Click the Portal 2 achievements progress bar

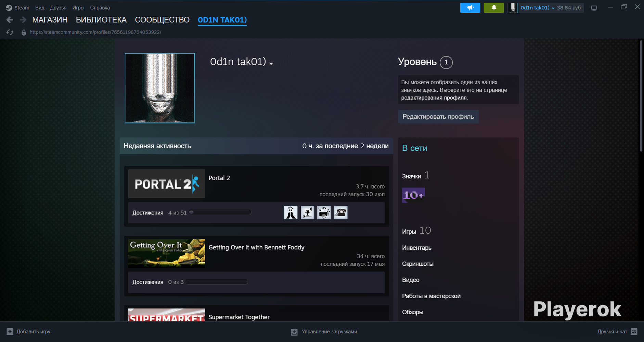pos(220,212)
